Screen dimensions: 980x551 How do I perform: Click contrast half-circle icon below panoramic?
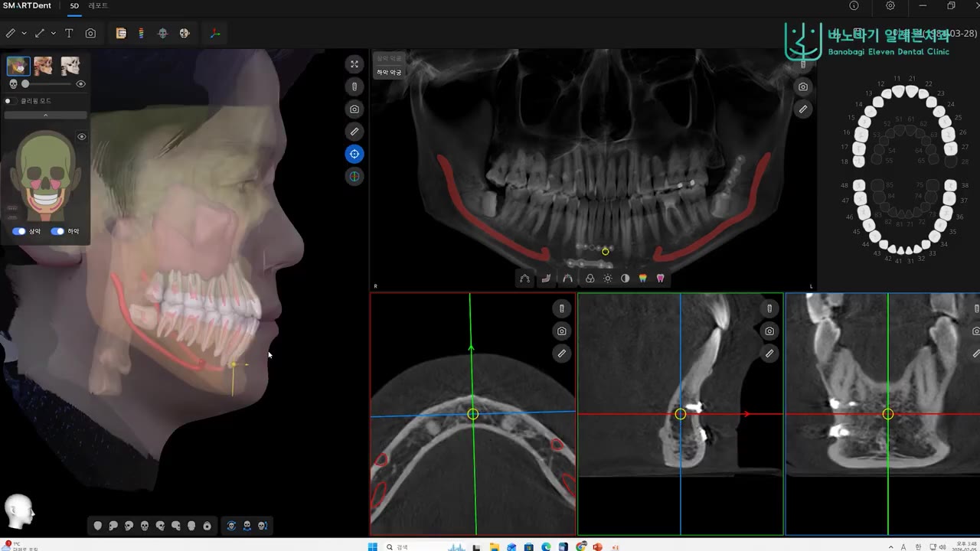(625, 279)
